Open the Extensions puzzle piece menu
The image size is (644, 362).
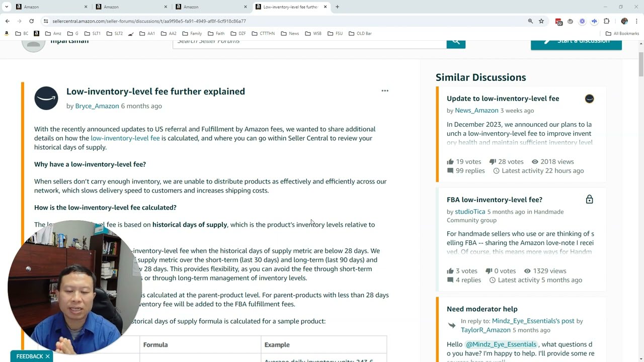pos(606,21)
